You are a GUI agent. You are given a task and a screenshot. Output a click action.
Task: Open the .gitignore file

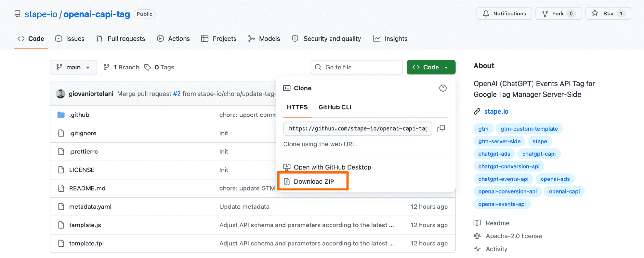click(x=82, y=133)
